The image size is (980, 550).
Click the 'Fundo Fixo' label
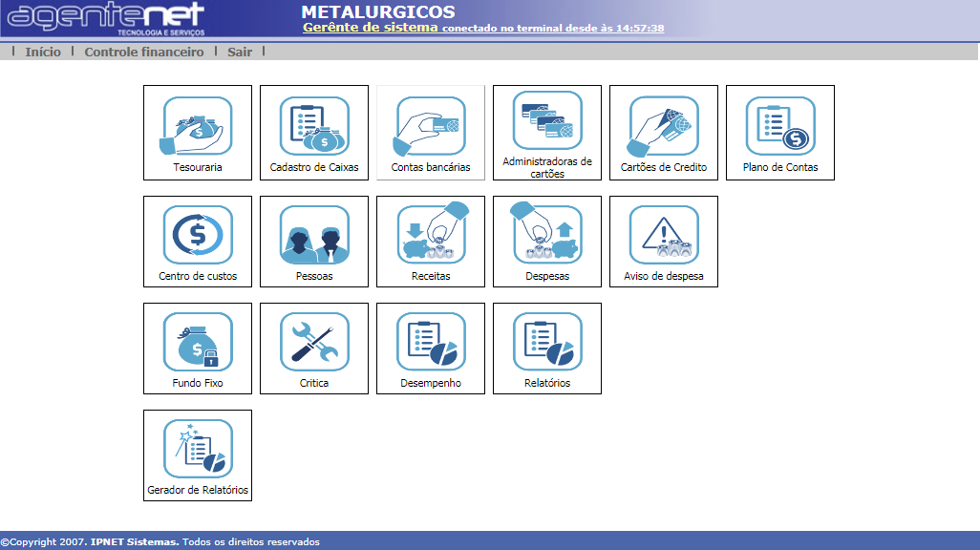pyautogui.click(x=198, y=383)
